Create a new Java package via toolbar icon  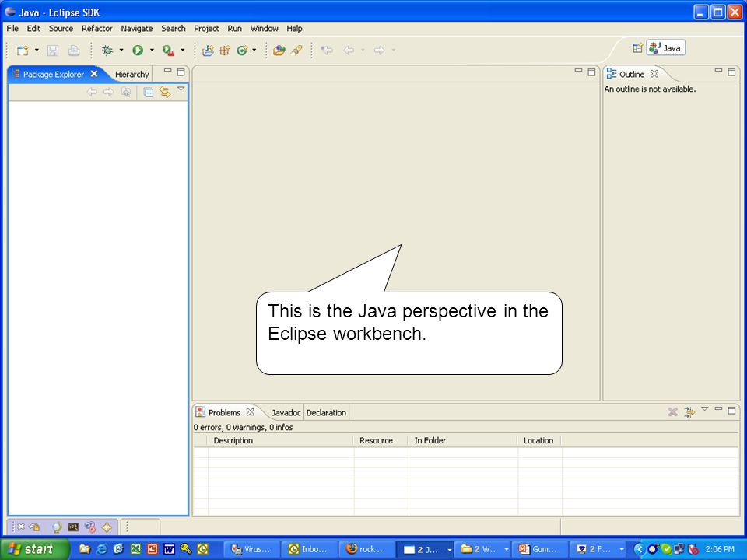click(x=225, y=50)
